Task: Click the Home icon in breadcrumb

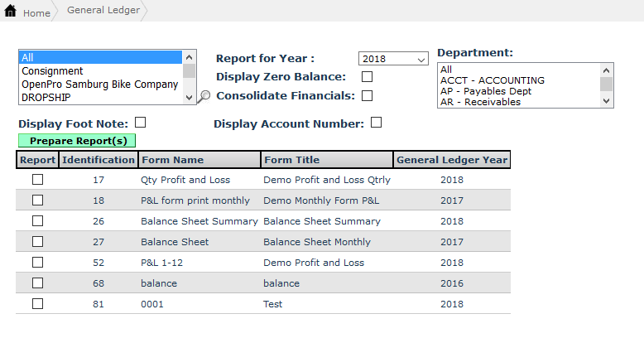Action: pos(11,12)
